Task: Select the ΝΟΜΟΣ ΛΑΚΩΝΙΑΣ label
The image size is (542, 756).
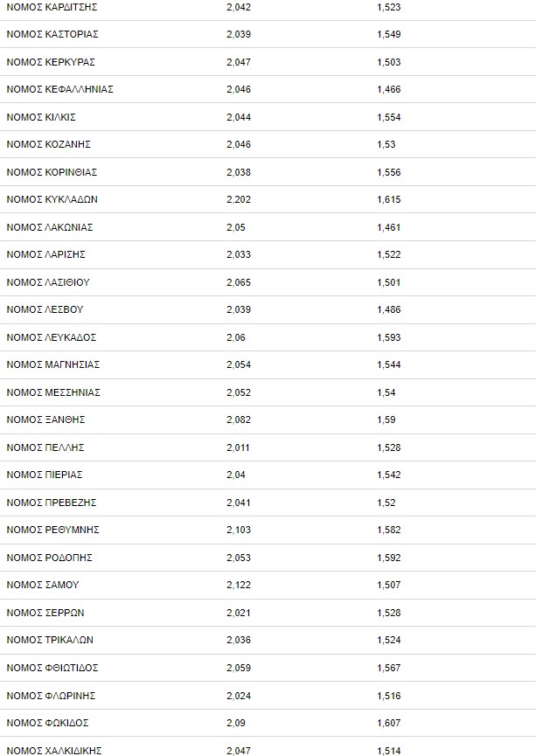Action: pos(50,227)
